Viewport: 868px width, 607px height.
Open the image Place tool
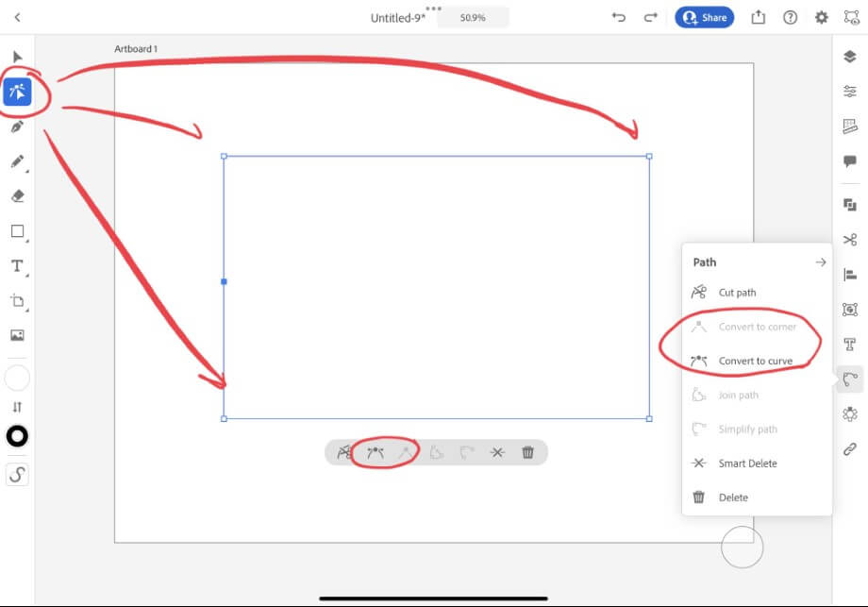click(x=17, y=335)
